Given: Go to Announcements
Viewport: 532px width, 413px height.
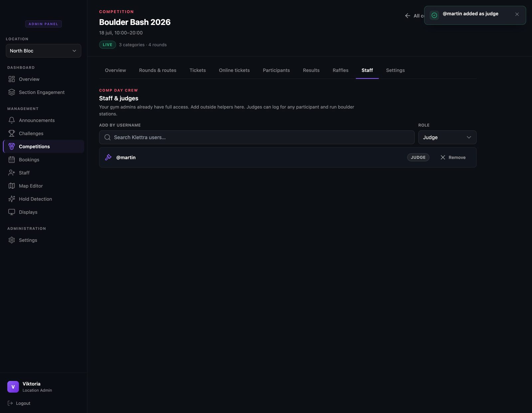Looking at the screenshot, I should click(x=44, y=120).
